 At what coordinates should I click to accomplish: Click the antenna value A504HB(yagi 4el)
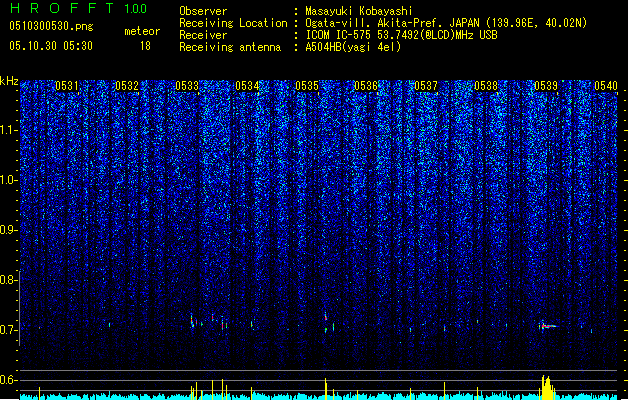point(353,47)
